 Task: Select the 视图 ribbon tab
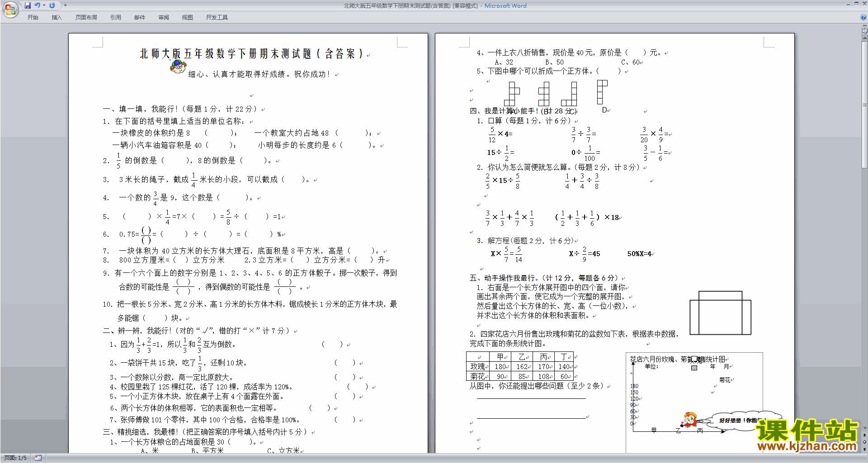coord(187,18)
